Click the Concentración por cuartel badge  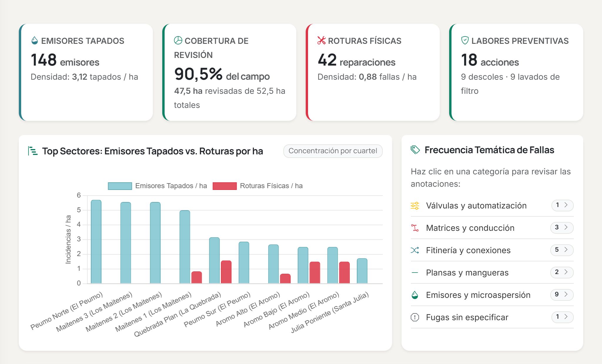tap(333, 151)
